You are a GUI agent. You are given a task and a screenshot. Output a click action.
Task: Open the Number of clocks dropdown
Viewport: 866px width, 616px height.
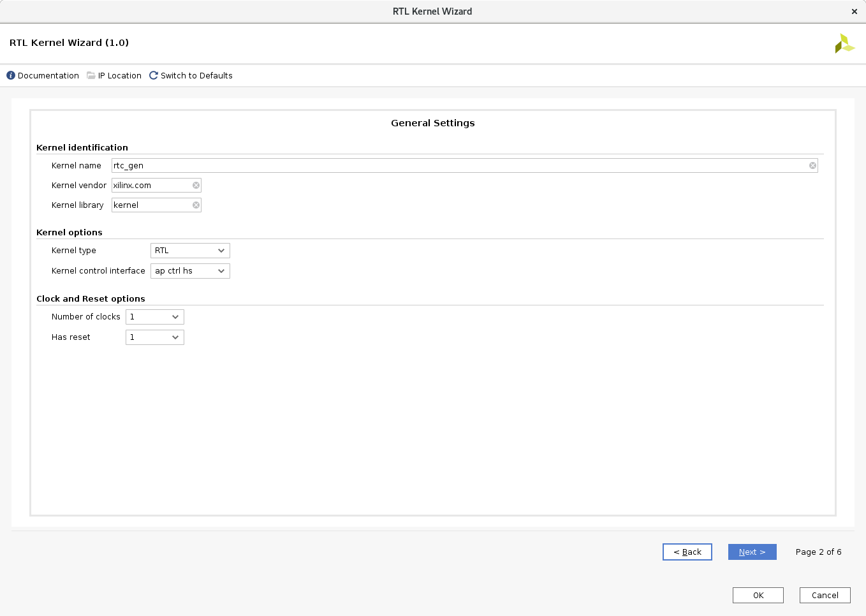[x=155, y=317]
